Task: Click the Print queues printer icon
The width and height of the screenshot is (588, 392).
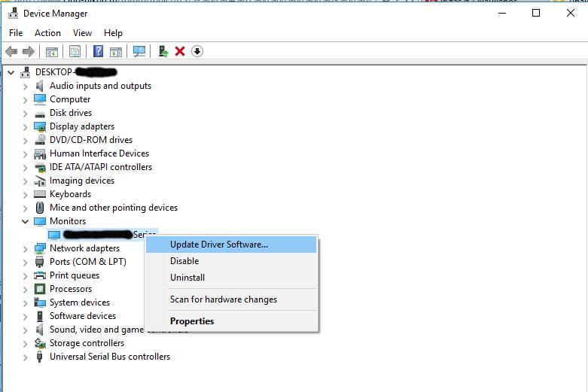Action: pos(40,276)
